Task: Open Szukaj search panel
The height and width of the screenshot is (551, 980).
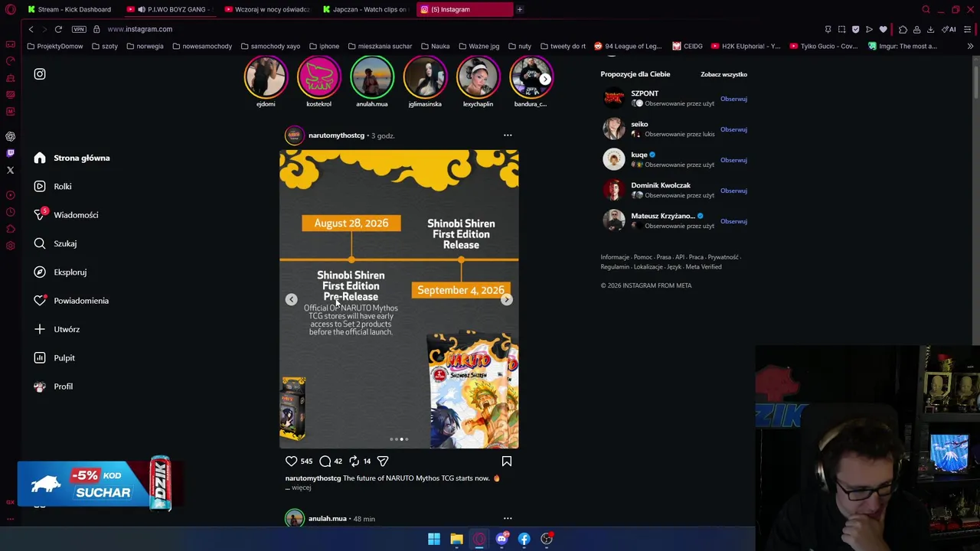Action: 55,243
